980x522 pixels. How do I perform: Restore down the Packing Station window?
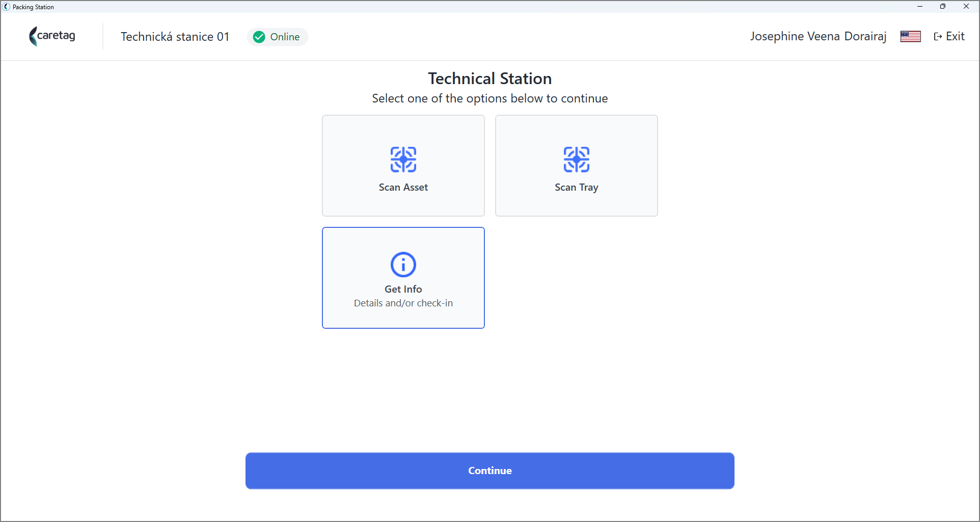pos(943,6)
